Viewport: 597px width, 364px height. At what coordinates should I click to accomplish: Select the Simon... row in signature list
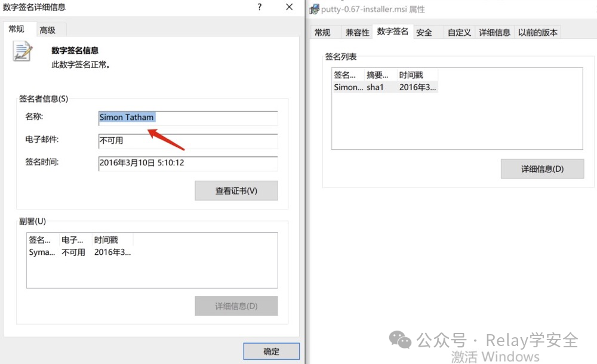pos(385,87)
